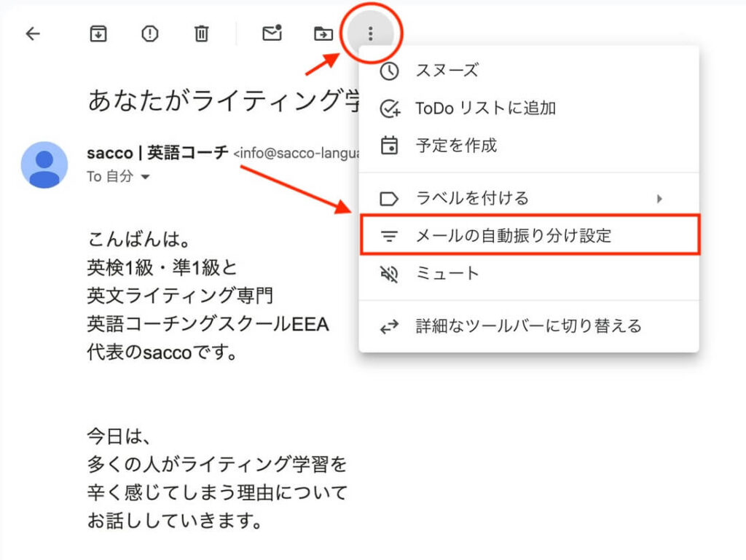This screenshot has width=746, height=560.
Task: Select 詳細なツールバーに切り替える
Action: tap(528, 326)
